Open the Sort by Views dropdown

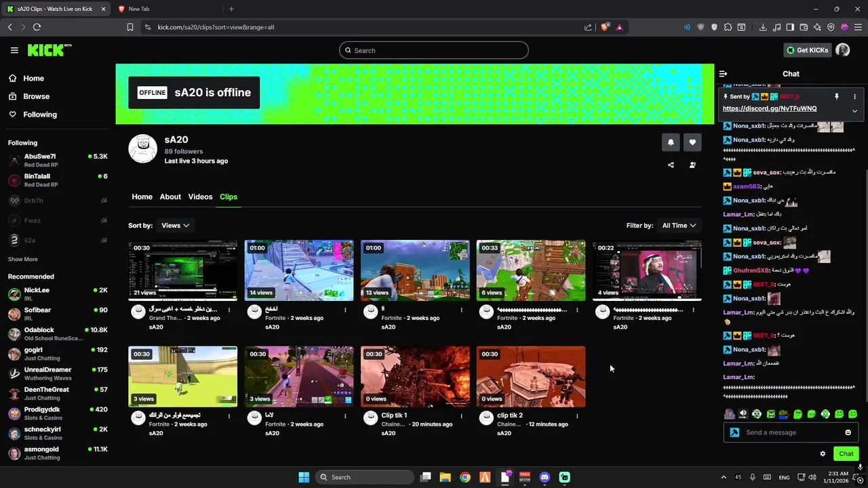point(175,226)
